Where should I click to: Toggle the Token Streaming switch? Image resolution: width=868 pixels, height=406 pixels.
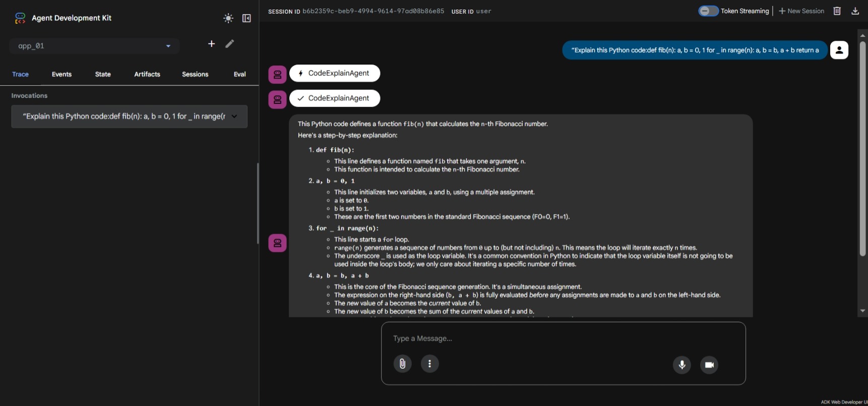pyautogui.click(x=708, y=11)
